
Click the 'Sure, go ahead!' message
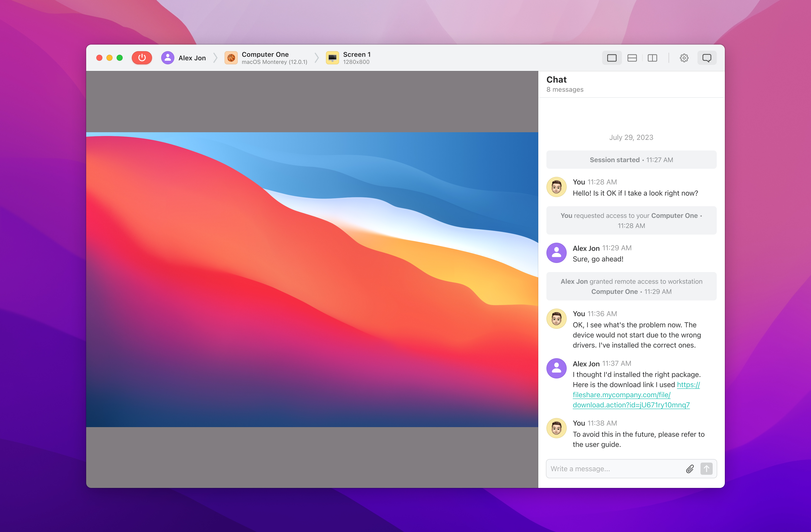point(598,259)
